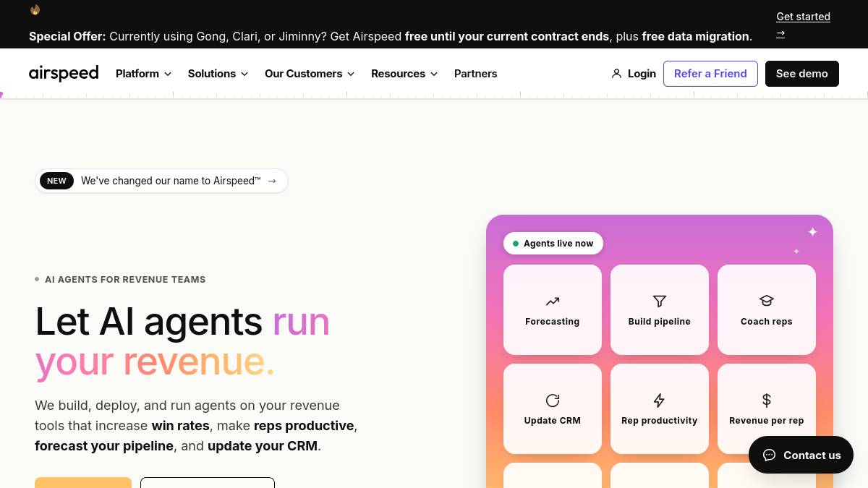This screenshot has width=868, height=488.
Task: Click the Update CRM refresh icon
Action: click(553, 401)
